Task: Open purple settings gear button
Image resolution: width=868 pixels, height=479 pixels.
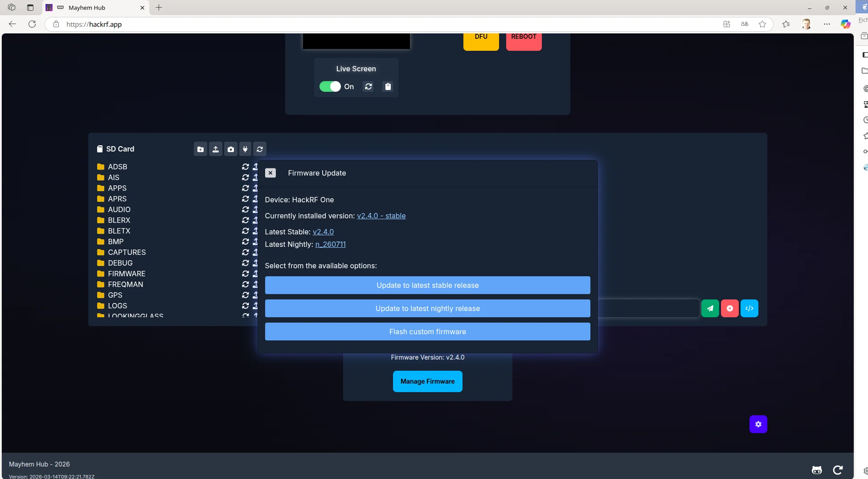Action: [758, 424]
